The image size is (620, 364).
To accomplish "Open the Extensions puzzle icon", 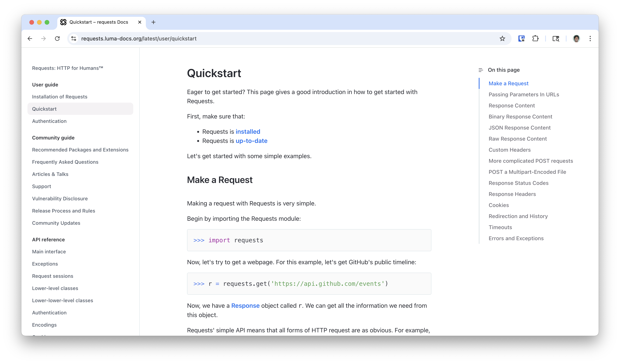I will (x=535, y=39).
